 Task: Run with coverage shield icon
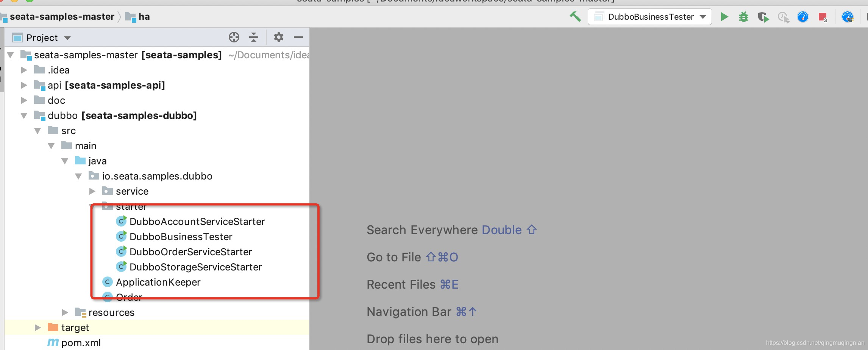click(x=763, y=17)
